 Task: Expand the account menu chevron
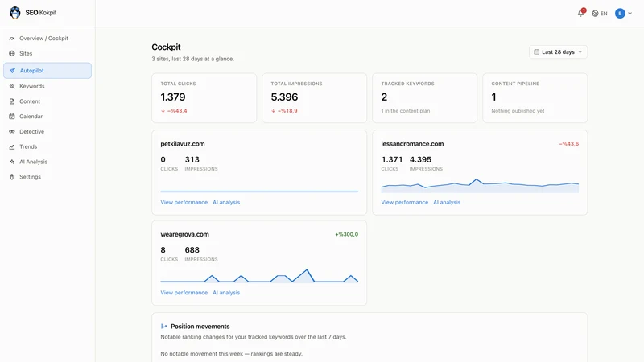[x=630, y=14]
